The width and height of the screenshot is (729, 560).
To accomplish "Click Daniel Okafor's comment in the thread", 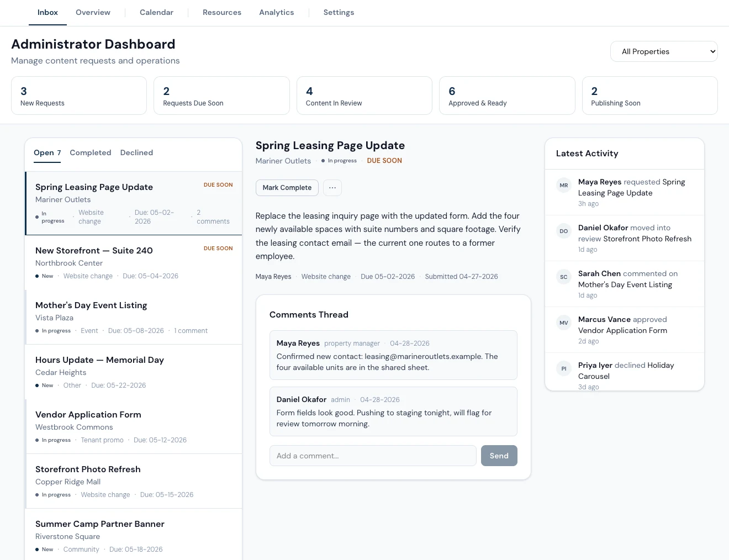I will [x=393, y=411].
